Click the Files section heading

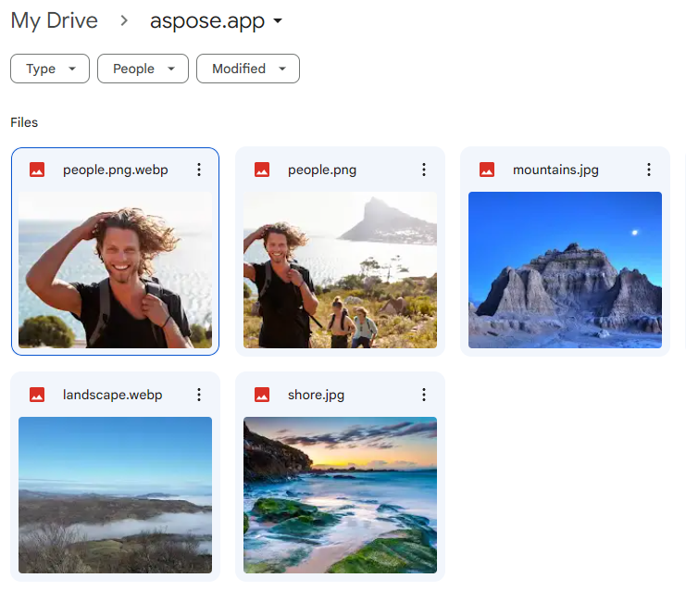point(24,122)
